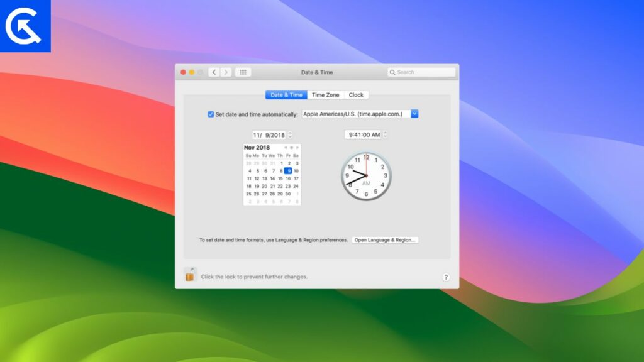Click the time field stepper arrows

(x=386, y=134)
